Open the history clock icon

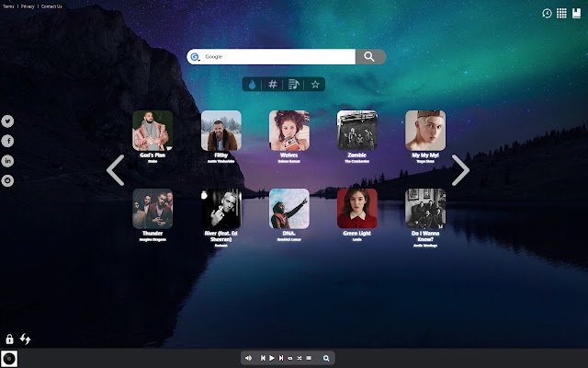547,14
